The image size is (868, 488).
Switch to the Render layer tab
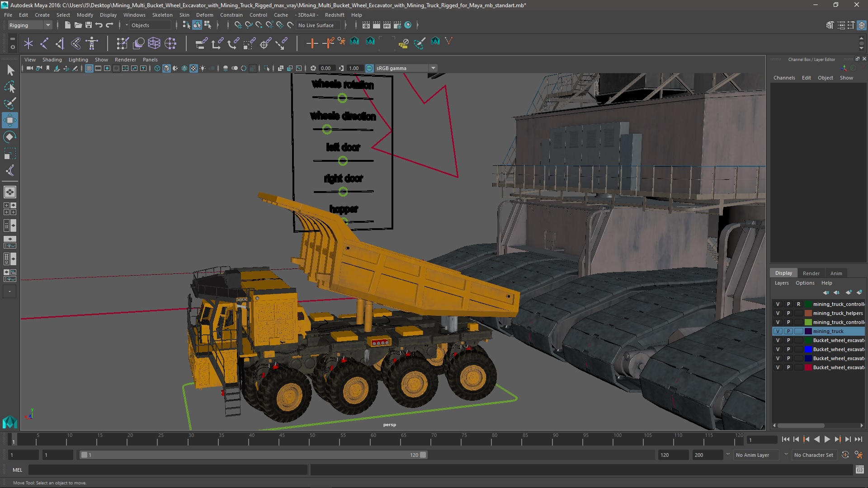click(x=811, y=273)
